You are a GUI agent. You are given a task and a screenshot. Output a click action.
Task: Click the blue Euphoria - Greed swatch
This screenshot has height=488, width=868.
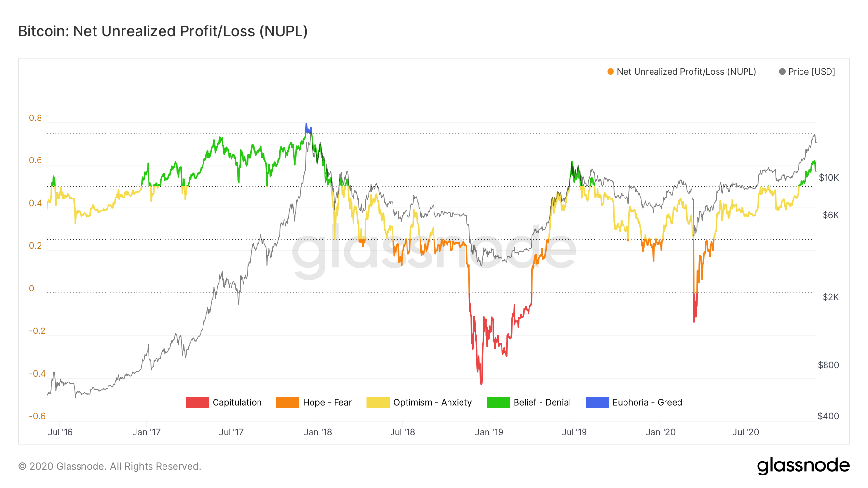pos(597,402)
